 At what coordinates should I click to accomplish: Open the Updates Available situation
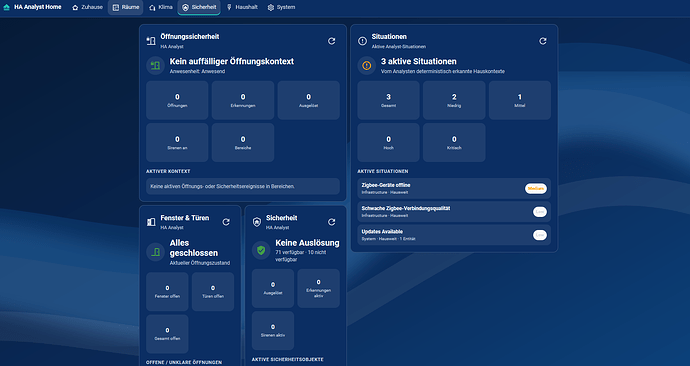(x=454, y=235)
